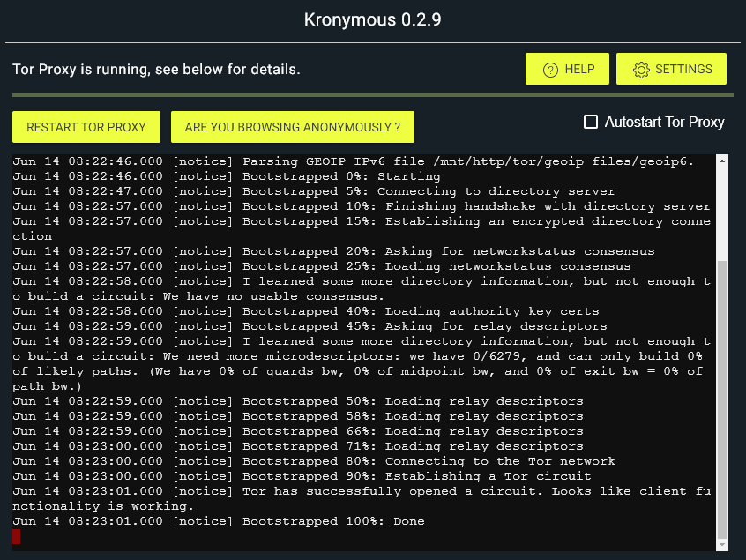Click 'Bootstrapped 5%: Connecting to directory server' line
The width and height of the screenshot is (746, 560).
[314, 191]
